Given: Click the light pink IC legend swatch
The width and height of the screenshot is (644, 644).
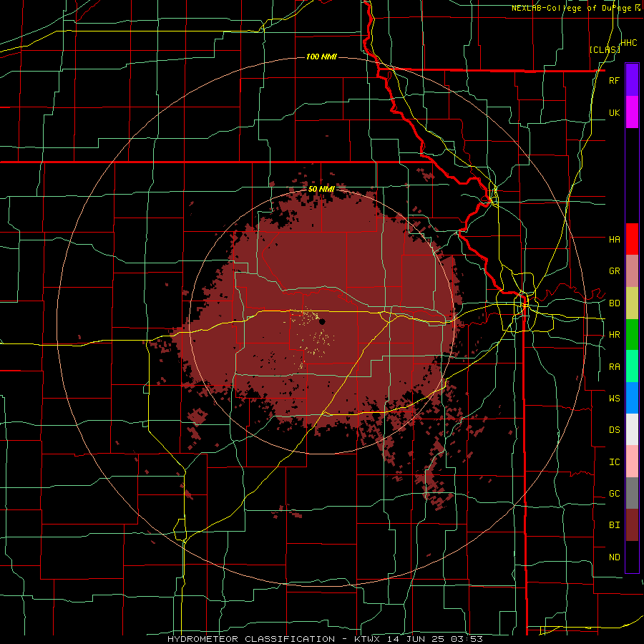Looking at the screenshot, I should (632, 462).
